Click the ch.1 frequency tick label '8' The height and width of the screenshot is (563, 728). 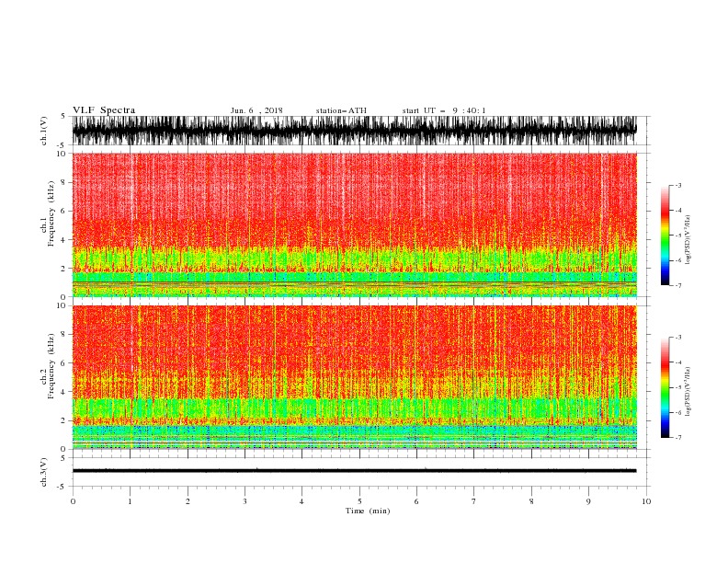click(63, 182)
